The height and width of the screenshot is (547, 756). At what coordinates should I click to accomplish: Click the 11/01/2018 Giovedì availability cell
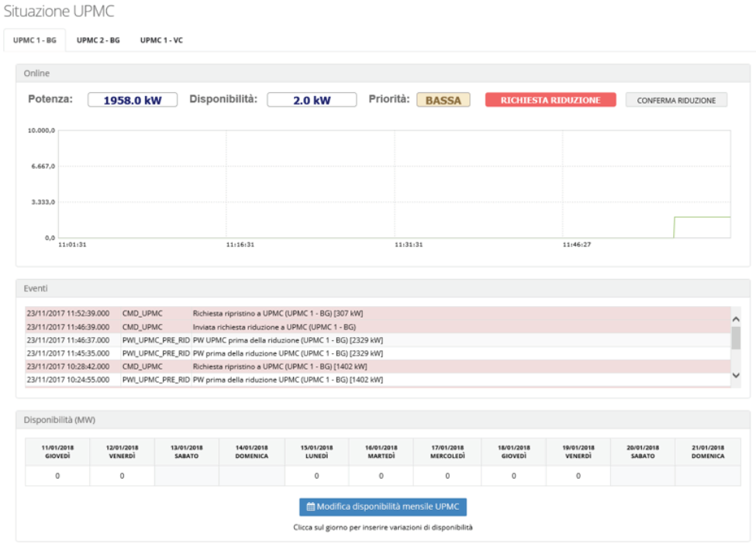click(57, 476)
